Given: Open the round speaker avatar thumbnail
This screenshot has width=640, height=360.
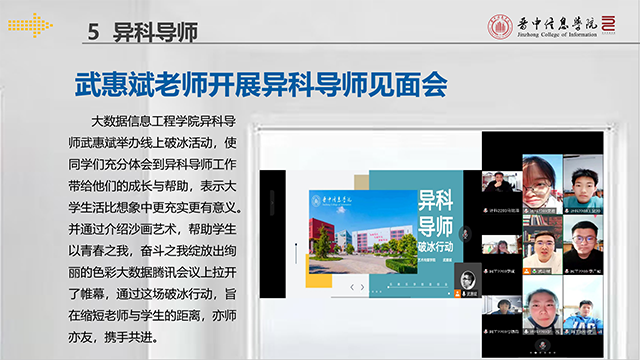Looking at the screenshot, I should click(x=467, y=279).
